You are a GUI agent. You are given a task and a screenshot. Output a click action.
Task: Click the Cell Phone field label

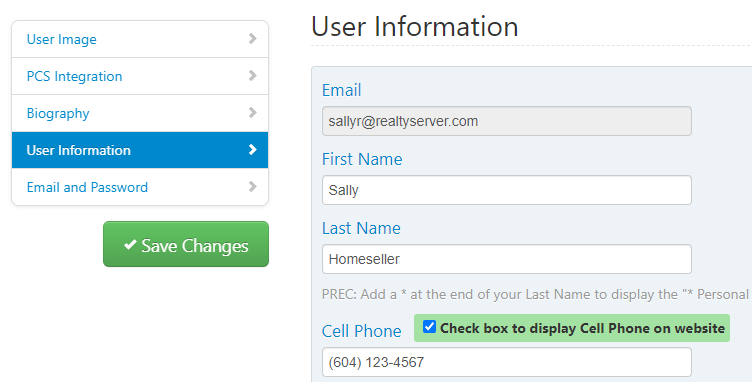[362, 331]
